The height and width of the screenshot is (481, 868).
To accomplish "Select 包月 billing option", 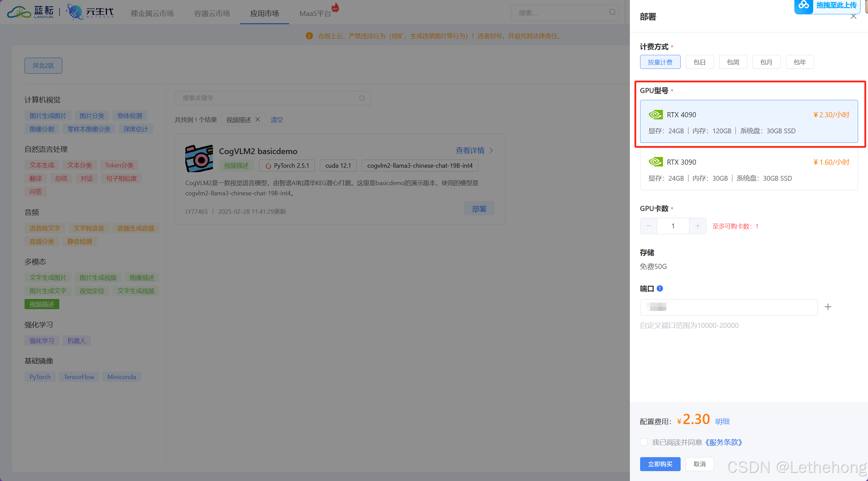I will point(766,62).
